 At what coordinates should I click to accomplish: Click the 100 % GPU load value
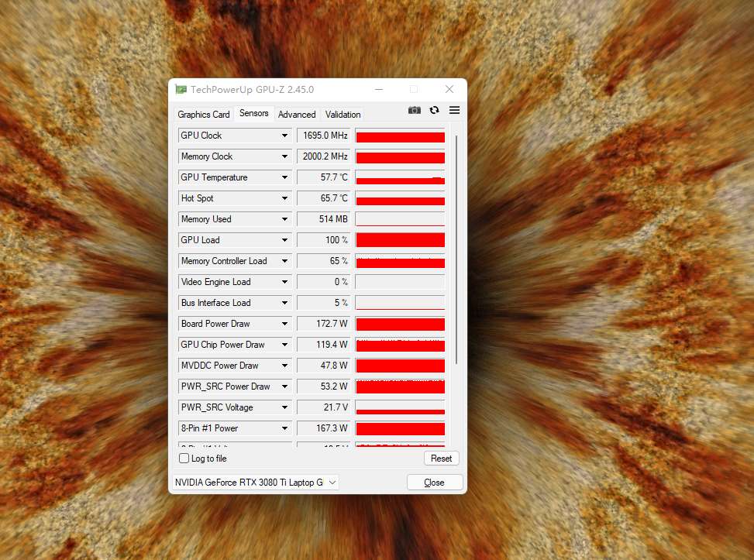[x=324, y=240]
